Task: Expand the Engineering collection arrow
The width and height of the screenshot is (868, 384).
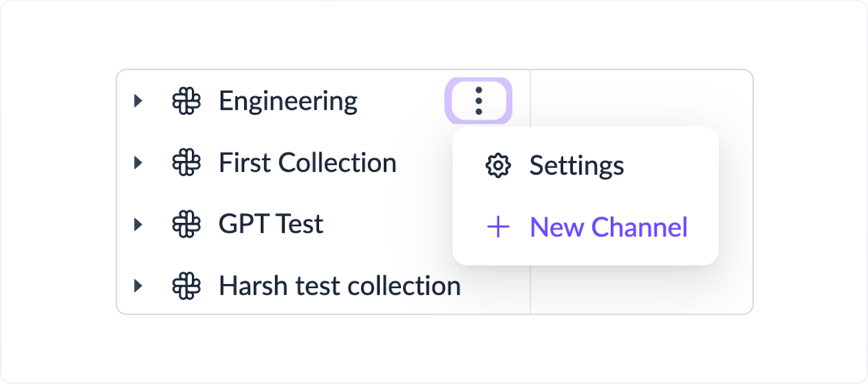Action: coord(138,101)
